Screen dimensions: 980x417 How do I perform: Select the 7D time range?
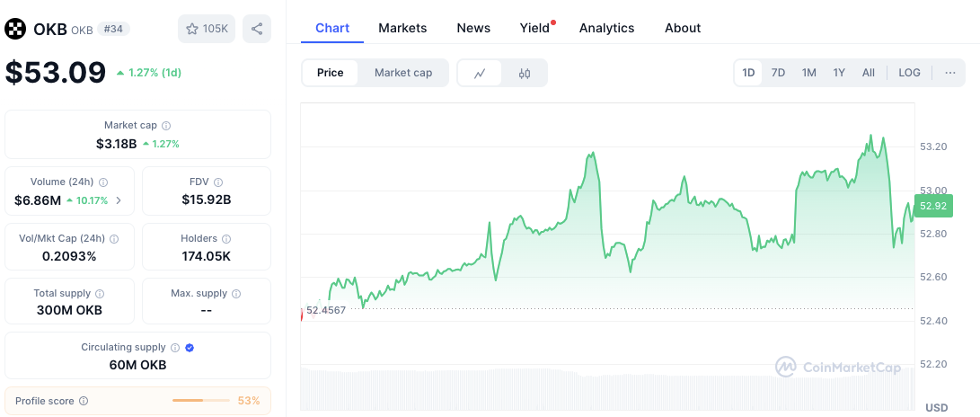[x=778, y=73]
